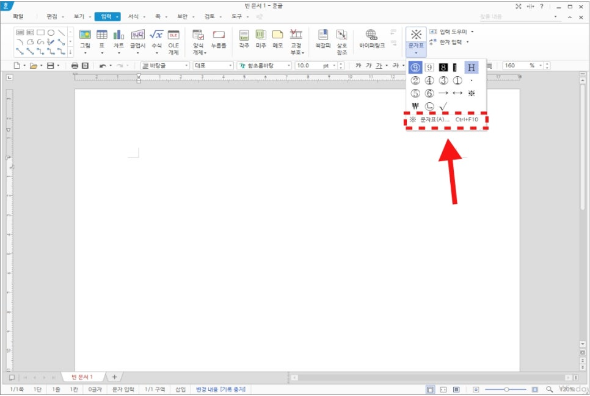Click the zoom slider in the status bar
The width and height of the screenshot is (590, 396).
point(506,389)
